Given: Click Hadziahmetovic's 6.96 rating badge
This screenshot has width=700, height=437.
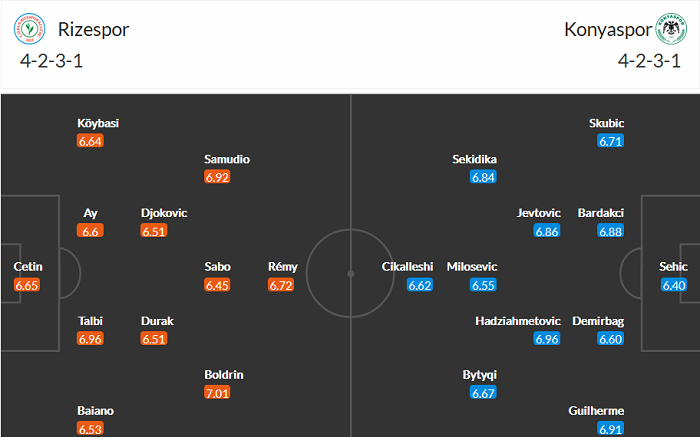Looking at the screenshot, I should (546, 339).
